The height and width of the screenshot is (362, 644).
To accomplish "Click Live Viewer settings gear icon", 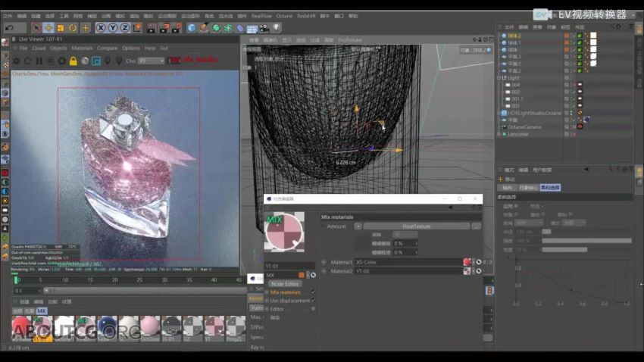I will coord(17,61).
